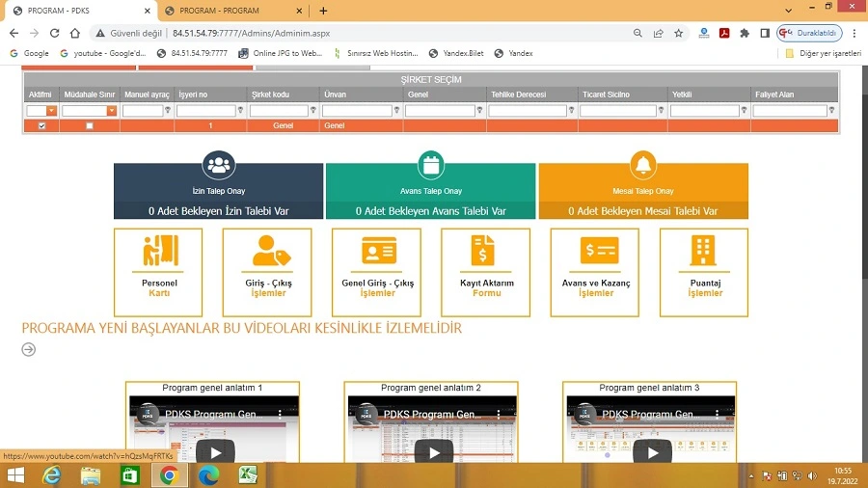Open Genel Giriş - Çıkış İşlemleri tile
868x488 pixels.
(377, 271)
